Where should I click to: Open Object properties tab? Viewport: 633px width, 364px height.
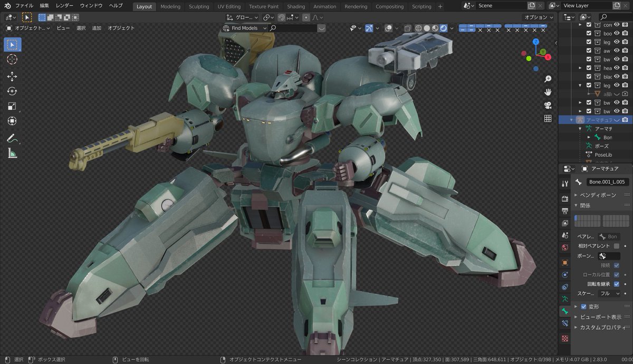[565, 262]
